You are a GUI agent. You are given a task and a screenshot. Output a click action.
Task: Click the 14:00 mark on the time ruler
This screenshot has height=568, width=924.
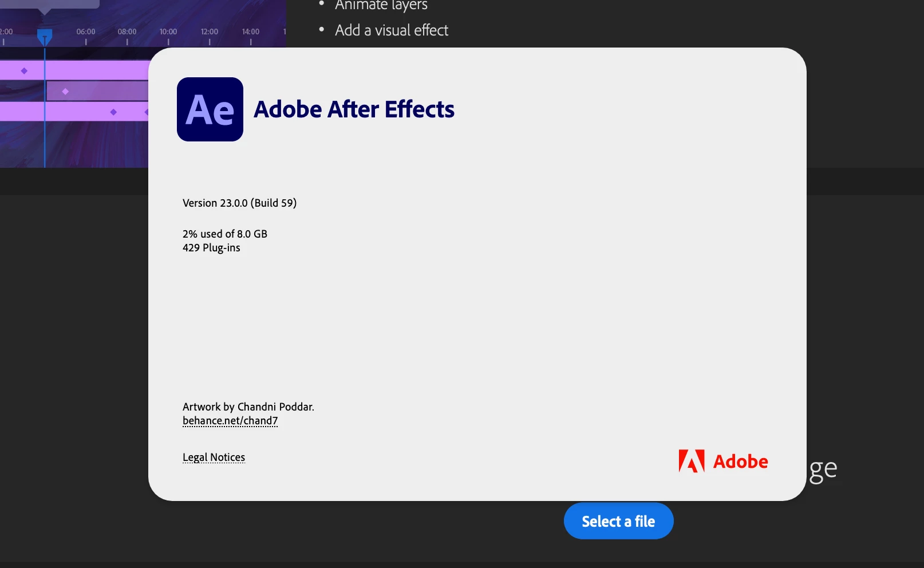click(x=251, y=31)
